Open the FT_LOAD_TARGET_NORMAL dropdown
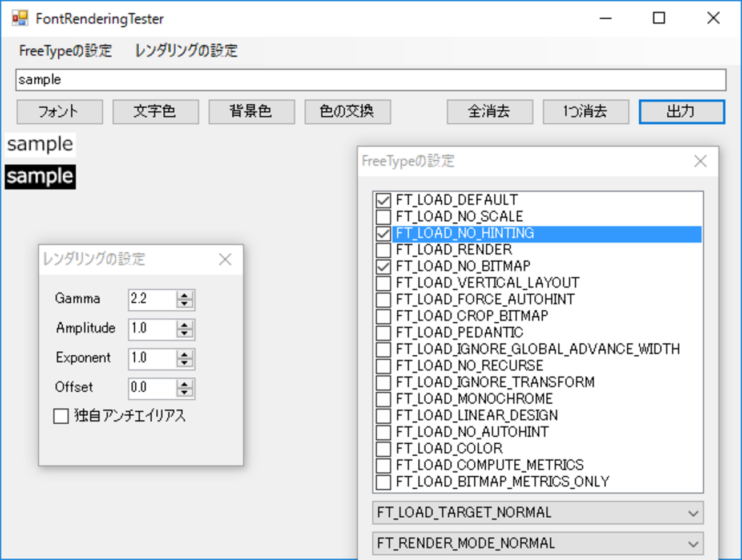 (x=538, y=513)
